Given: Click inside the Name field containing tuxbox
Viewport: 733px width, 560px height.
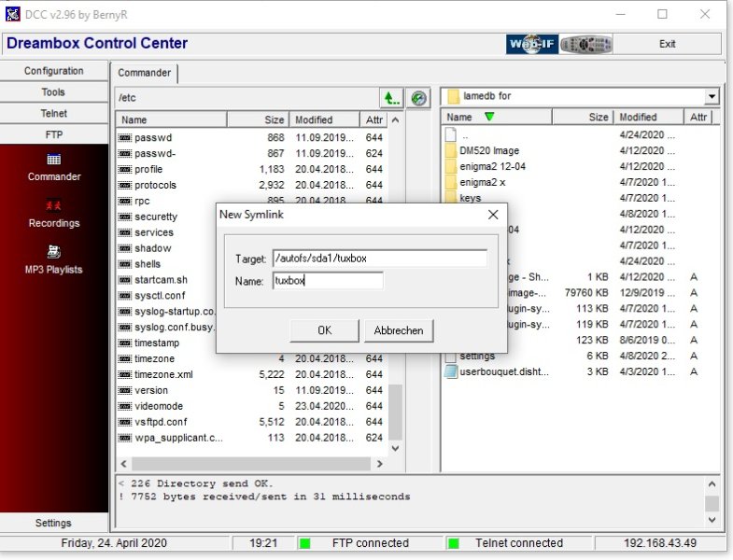Looking at the screenshot, I should (x=328, y=281).
